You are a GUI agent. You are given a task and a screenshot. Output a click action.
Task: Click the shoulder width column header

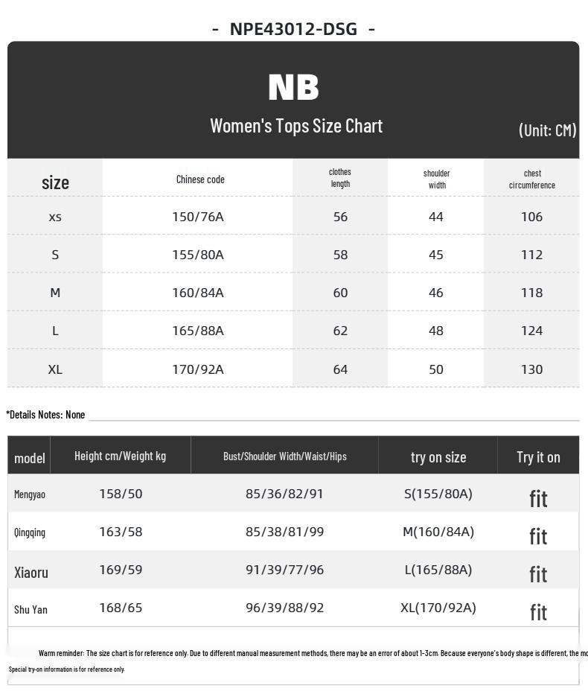436,179
